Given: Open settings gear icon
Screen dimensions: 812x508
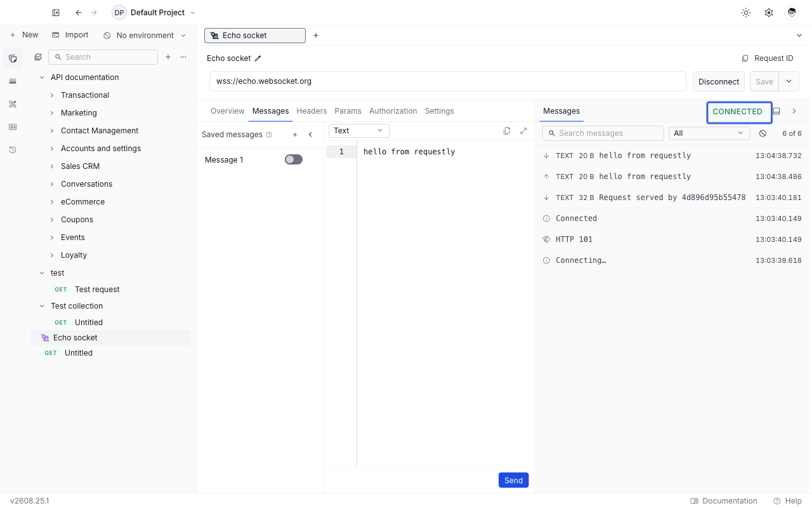Looking at the screenshot, I should click(769, 13).
